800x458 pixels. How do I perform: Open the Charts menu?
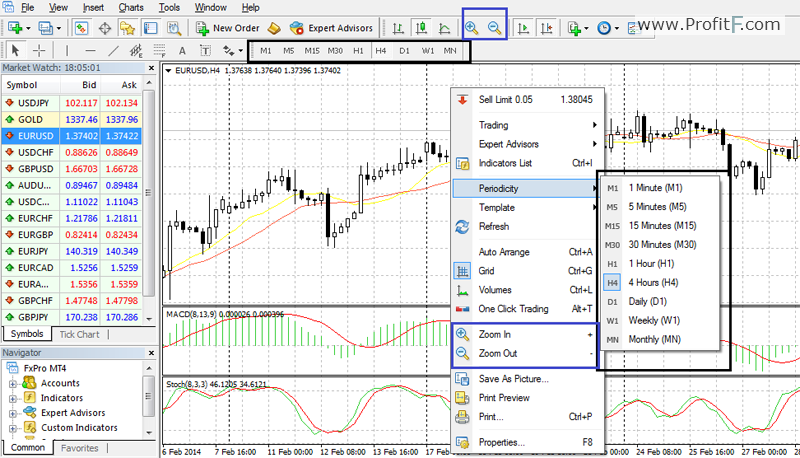[x=131, y=8]
